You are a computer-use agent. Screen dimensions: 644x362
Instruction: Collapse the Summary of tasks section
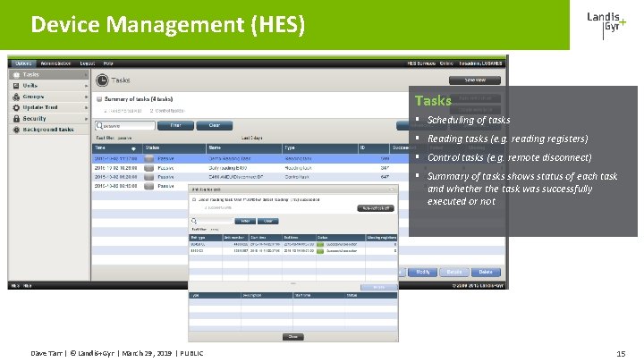tap(99, 99)
